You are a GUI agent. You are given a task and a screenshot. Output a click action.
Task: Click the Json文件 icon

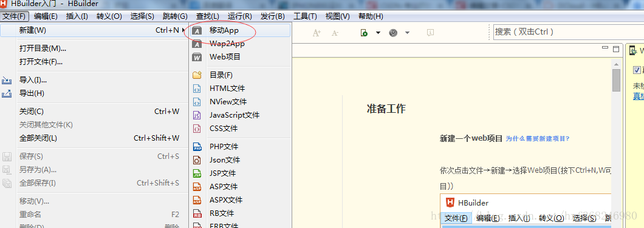click(197, 160)
